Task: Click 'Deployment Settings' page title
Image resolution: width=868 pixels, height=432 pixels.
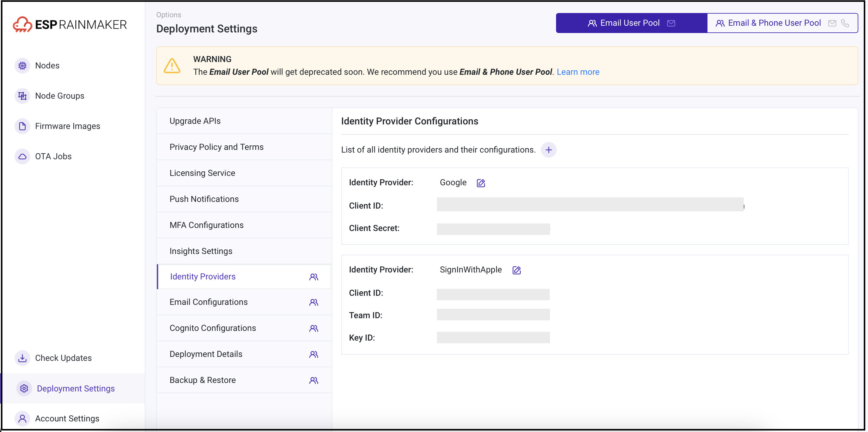Action: (x=207, y=29)
